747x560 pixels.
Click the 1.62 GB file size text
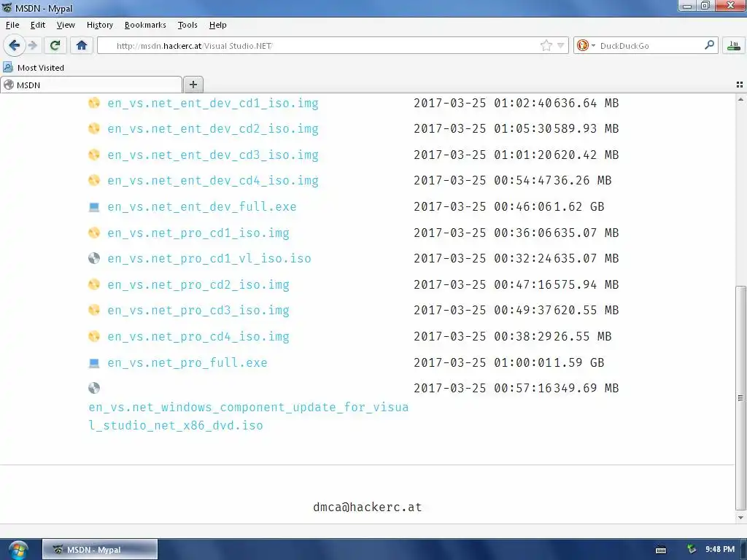(x=578, y=206)
